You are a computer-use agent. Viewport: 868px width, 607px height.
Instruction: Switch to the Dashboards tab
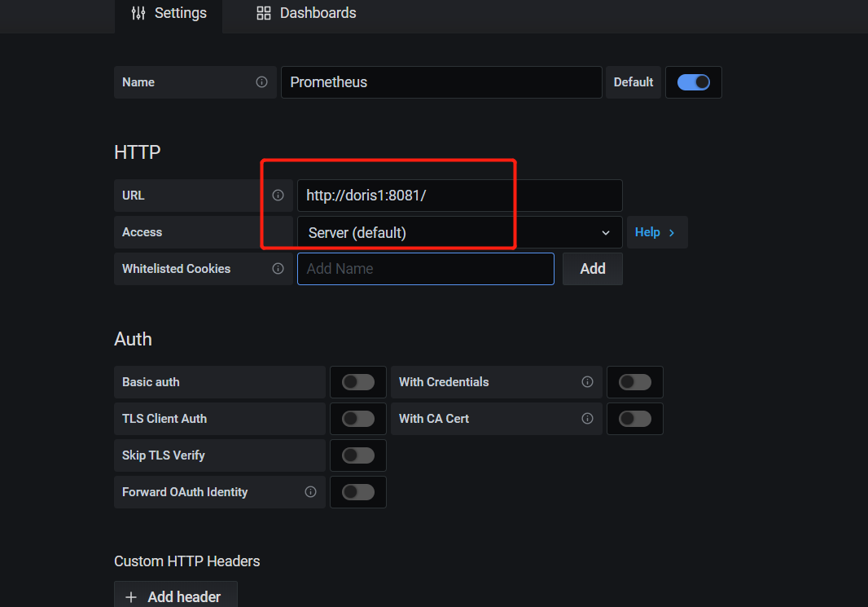(x=306, y=13)
